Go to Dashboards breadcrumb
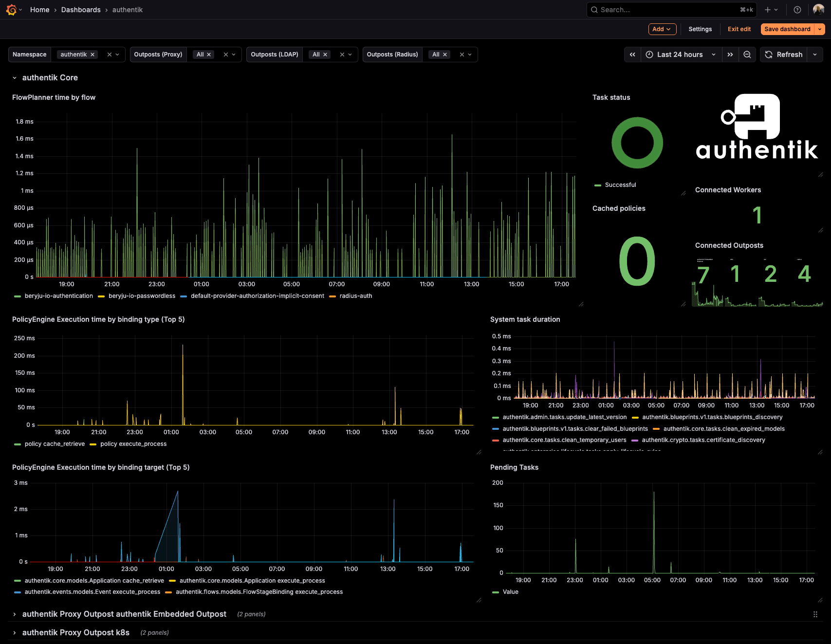Screen dimensions: 831x644 tap(81, 10)
